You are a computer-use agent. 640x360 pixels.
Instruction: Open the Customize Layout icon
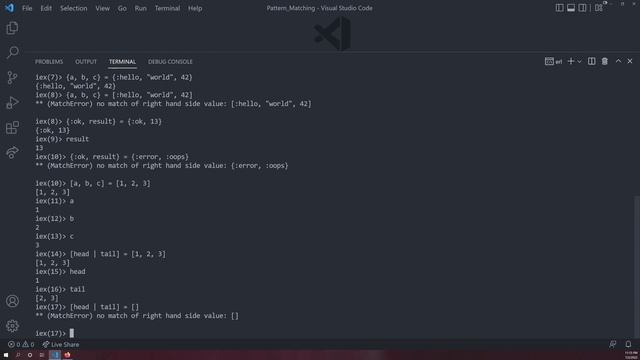[598, 8]
